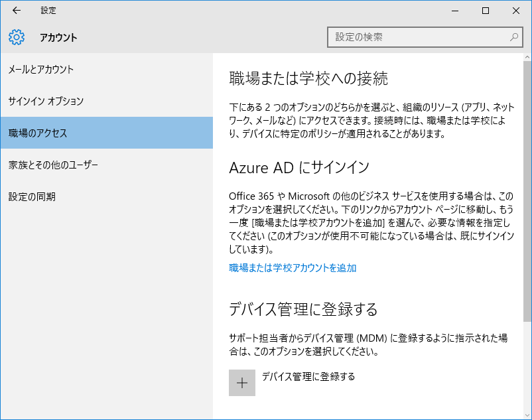Viewport: 532px width, 420px height.
Task: Focus the 設定の検索 search field
Action: [425, 37]
